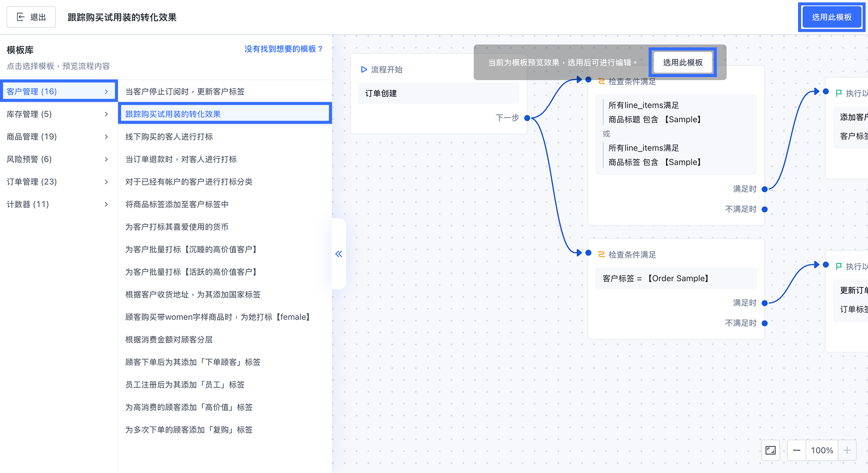Image resolution: width=868 pixels, height=473 pixels.
Task: Expand the 库存管理 chevron arrow
Action: [x=106, y=114]
